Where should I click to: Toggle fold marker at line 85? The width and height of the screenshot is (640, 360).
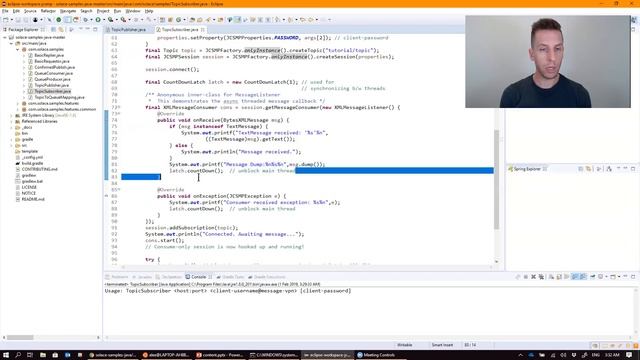(x=119, y=190)
